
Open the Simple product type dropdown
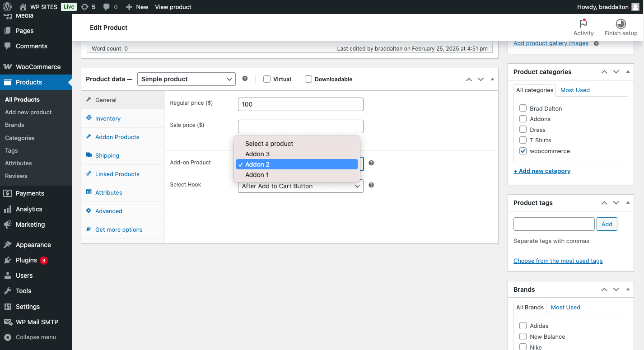click(186, 79)
